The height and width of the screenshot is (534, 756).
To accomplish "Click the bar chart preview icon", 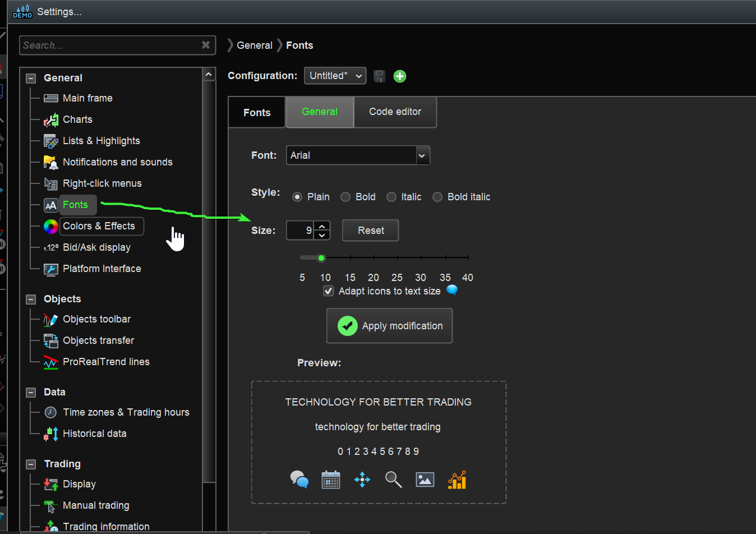I will point(457,480).
